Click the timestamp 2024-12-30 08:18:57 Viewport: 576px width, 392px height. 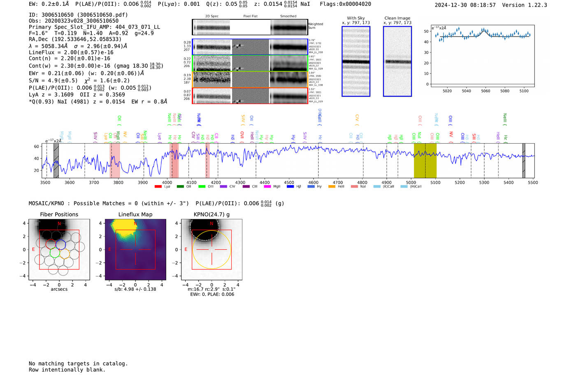(x=465, y=5)
